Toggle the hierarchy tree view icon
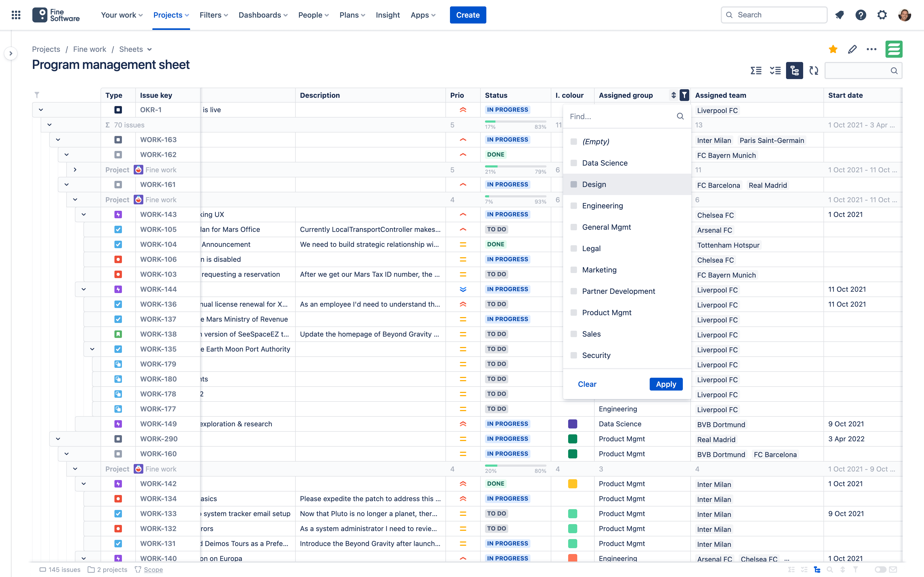This screenshot has height=577, width=924. coord(794,71)
